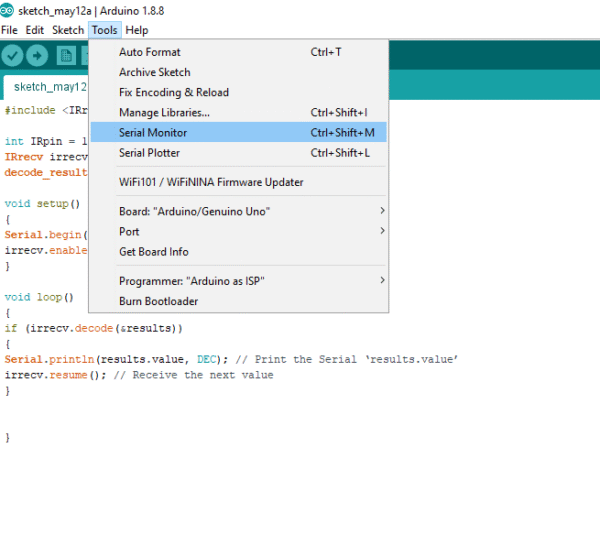Open Manage Libraries
600x546 pixels.
click(x=164, y=113)
